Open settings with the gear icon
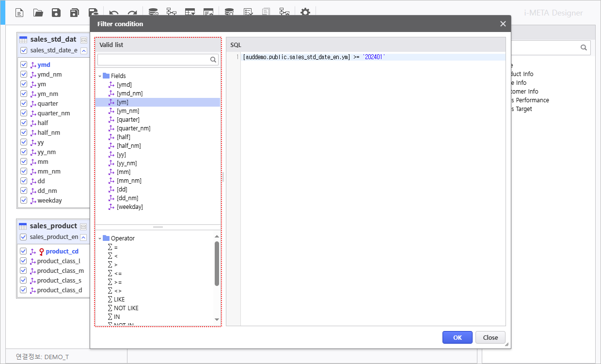 point(305,13)
